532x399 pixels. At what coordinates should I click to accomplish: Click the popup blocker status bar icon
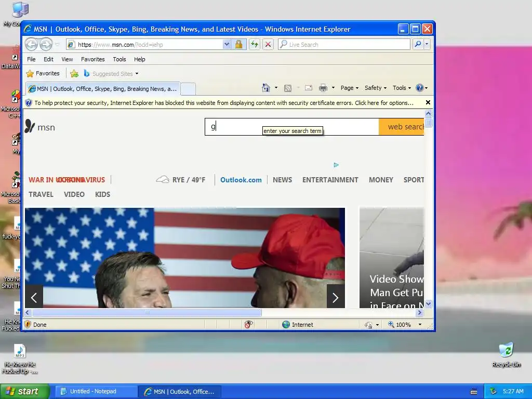coord(248,325)
